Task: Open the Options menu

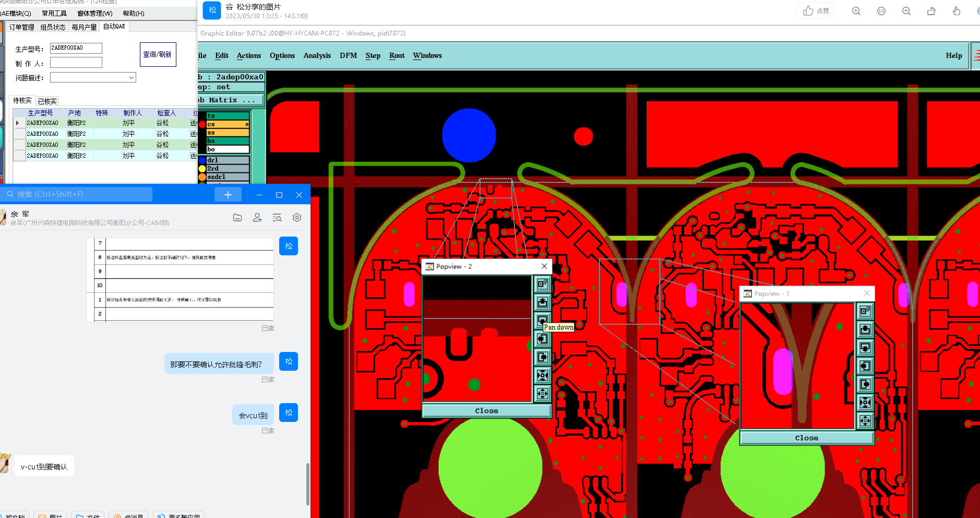Action: 282,55
